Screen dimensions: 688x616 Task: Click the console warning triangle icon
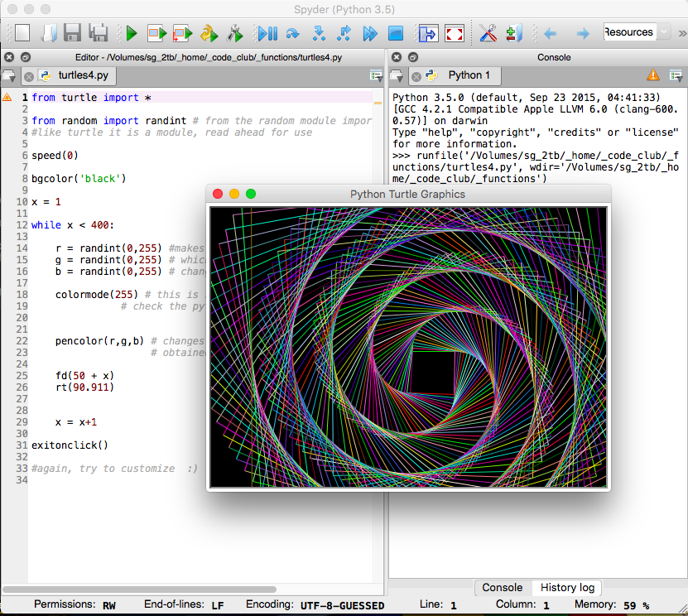653,75
